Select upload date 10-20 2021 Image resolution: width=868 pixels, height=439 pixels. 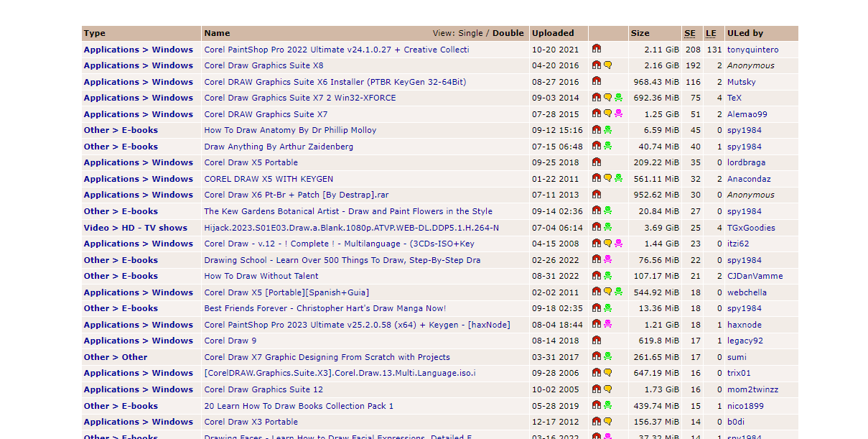click(x=555, y=50)
